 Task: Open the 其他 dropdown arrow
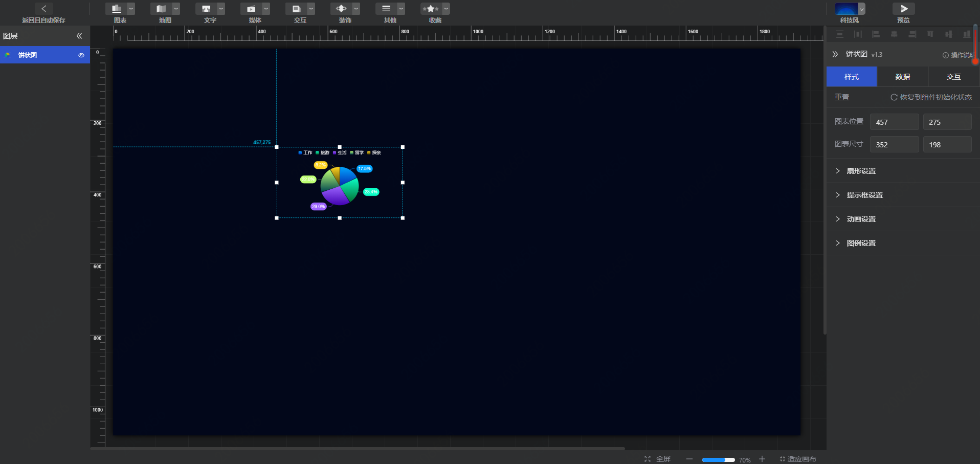(401, 9)
